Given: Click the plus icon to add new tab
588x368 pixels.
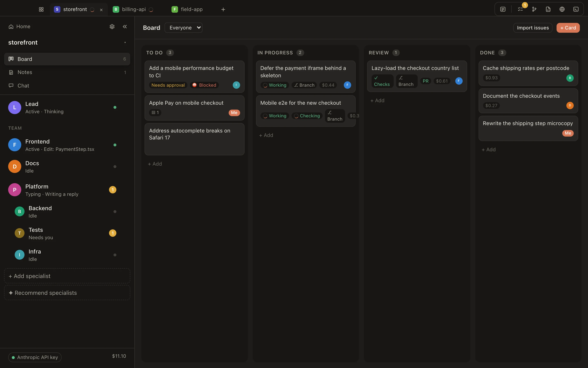Looking at the screenshot, I should tap(223, 9).
